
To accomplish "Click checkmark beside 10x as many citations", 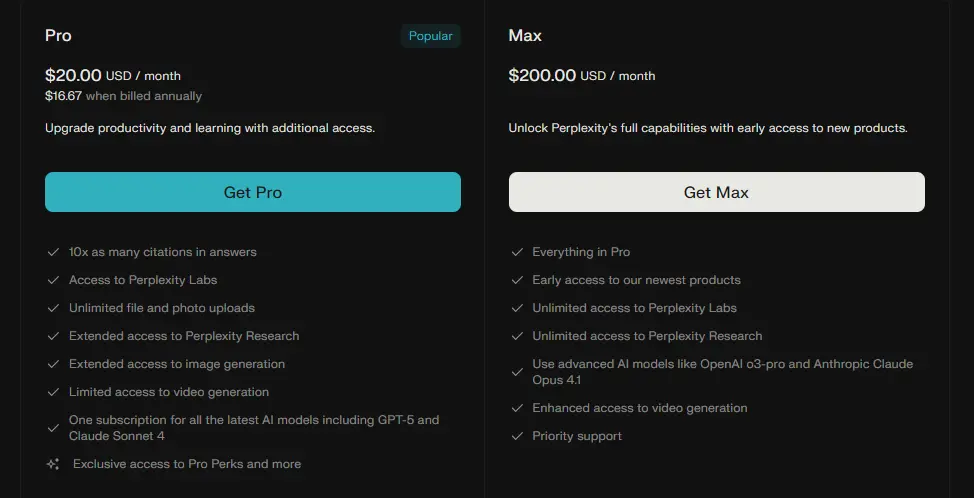I will (x=53, y=252).
